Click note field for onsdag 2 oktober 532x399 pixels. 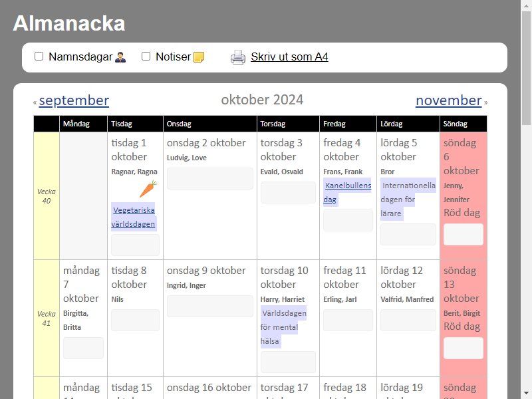(209, 178)
